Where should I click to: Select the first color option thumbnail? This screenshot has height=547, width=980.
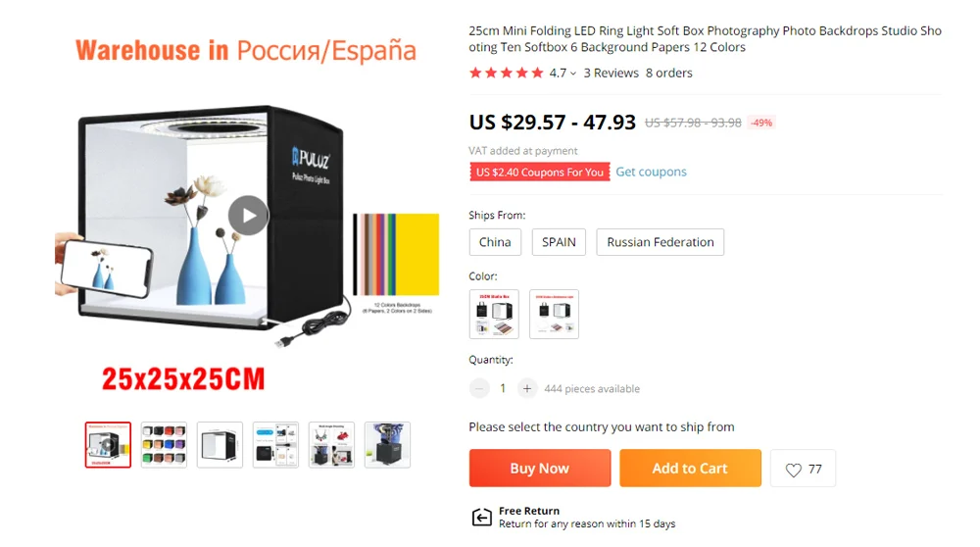pyautogui.click(x=494, y=314)
